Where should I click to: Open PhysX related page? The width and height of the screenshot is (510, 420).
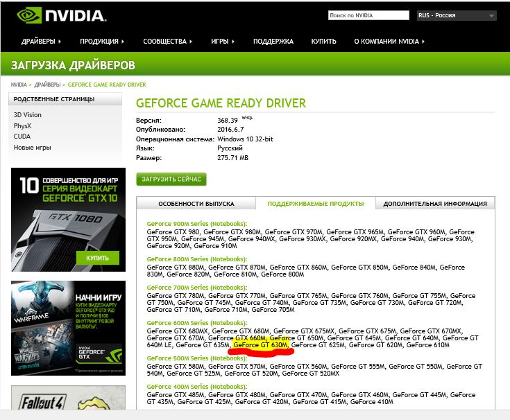tap(22, 125)
